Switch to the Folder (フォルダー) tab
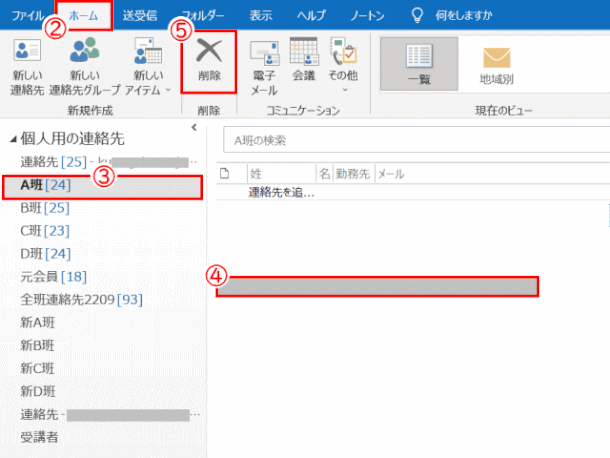This screenshot has height=458, width=610. point(203,16)
